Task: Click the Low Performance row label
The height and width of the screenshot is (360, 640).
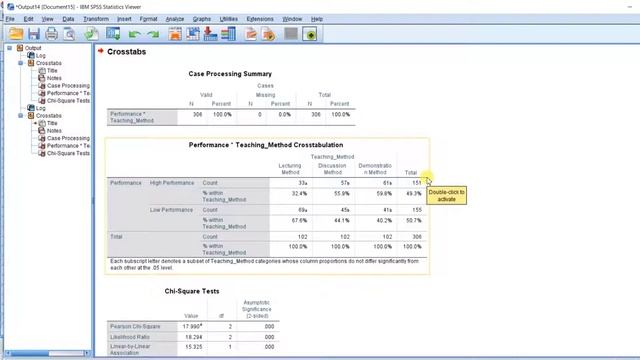Action: [x=171, y=210]
